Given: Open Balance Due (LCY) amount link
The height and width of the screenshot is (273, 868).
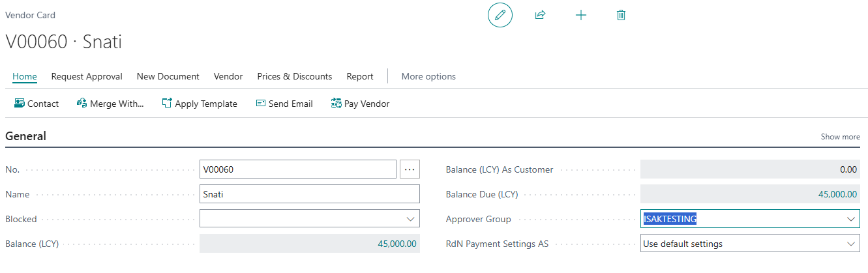Looking at the screenshot, I should click(x=837, y=194).
